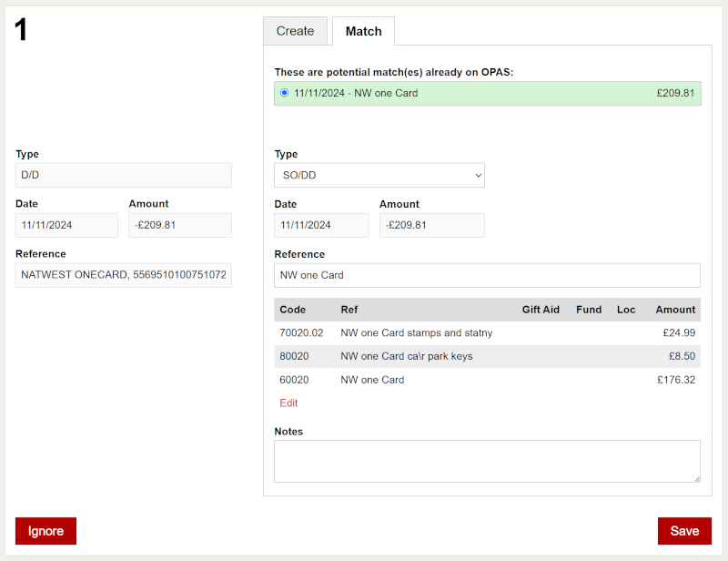Click the green potential match row amount £209.81
Image resolution: width=728 pixels, height=561 pixels.
click(x=675, y=93)
